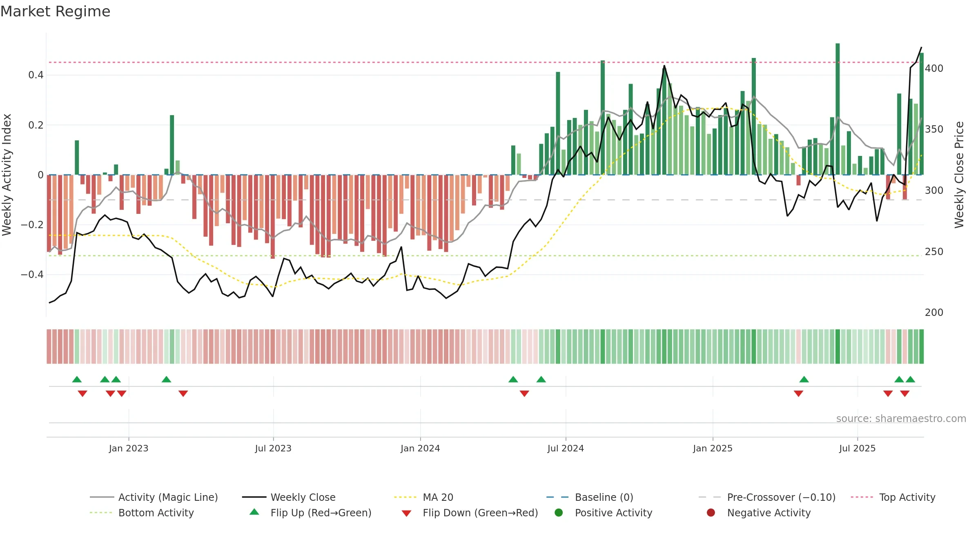This screenshot has height=551, width=980.
Task: Click the source: sharemaestro.com text
Action: tap(901, 419)
